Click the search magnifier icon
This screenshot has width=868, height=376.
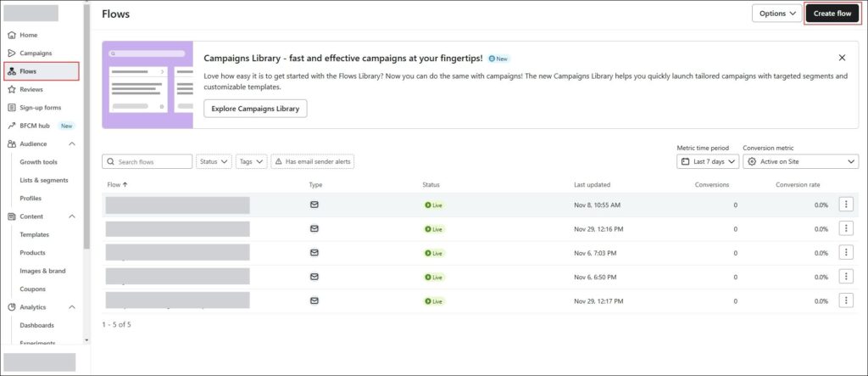tap(111, 162)
